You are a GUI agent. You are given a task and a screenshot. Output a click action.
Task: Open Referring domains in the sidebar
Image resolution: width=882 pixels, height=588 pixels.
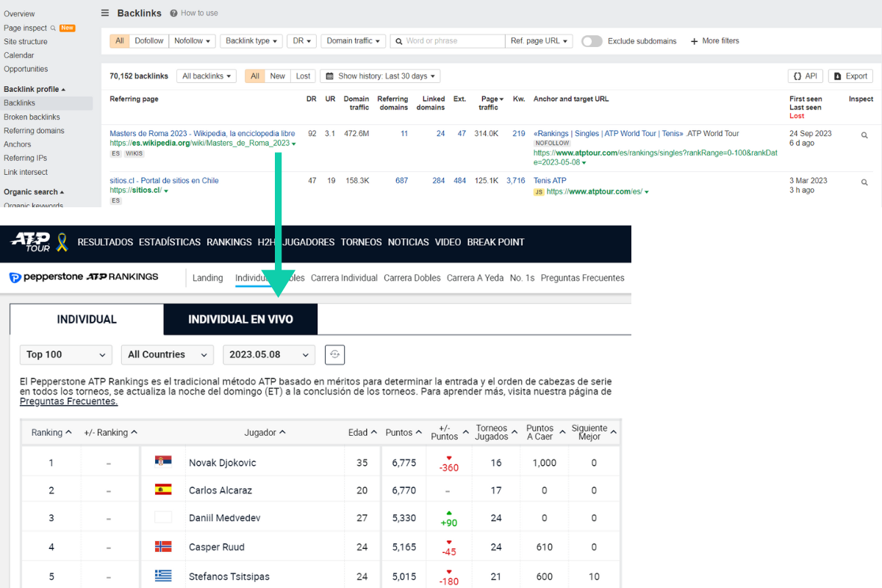click(x=34, y=131)
